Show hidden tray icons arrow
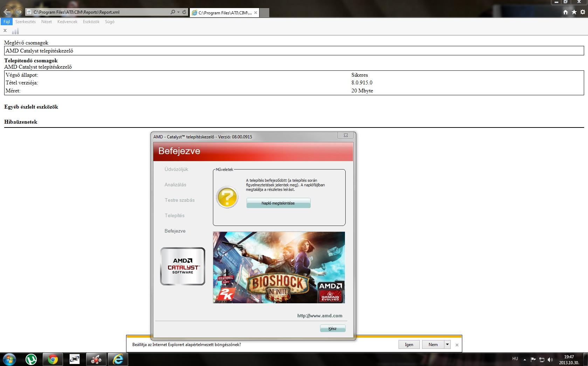The width and height of the screenshot is (588, 366). click(525, 360)
